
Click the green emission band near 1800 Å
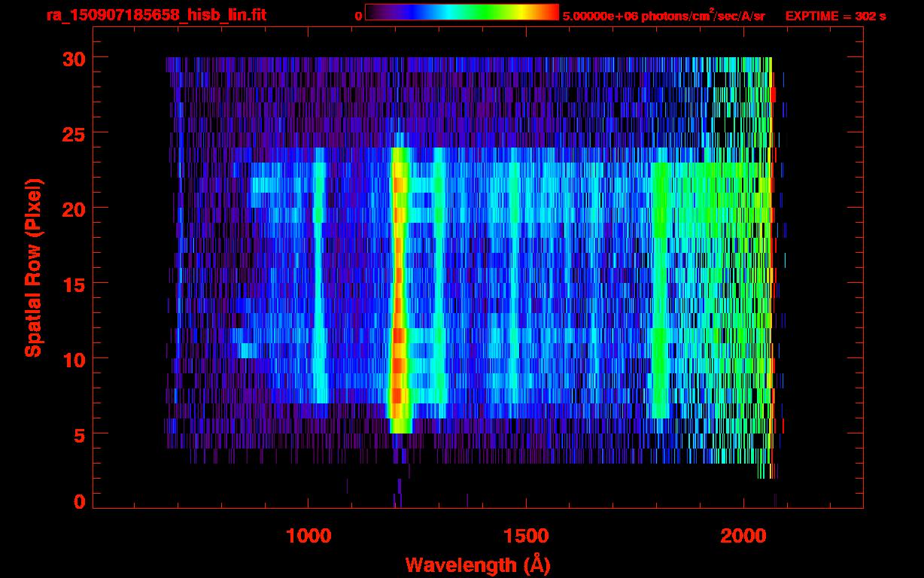click(x=661, y=290)
